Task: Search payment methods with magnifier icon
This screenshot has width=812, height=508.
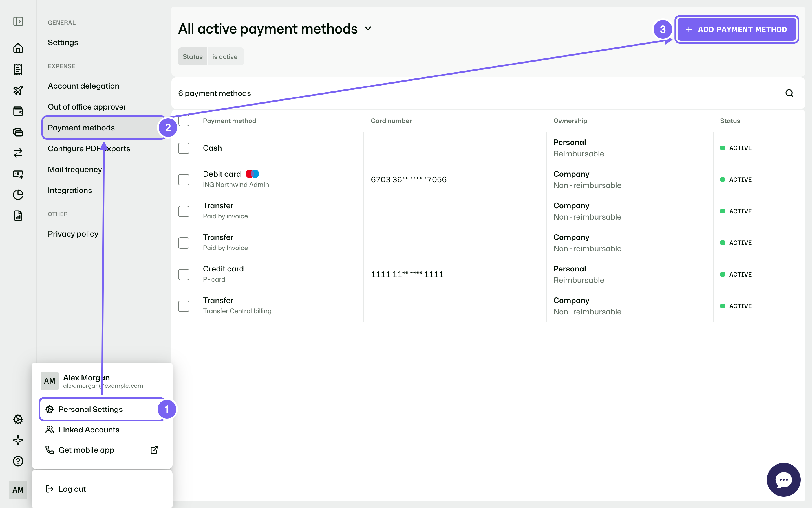Action: click(x=789, y=93)
